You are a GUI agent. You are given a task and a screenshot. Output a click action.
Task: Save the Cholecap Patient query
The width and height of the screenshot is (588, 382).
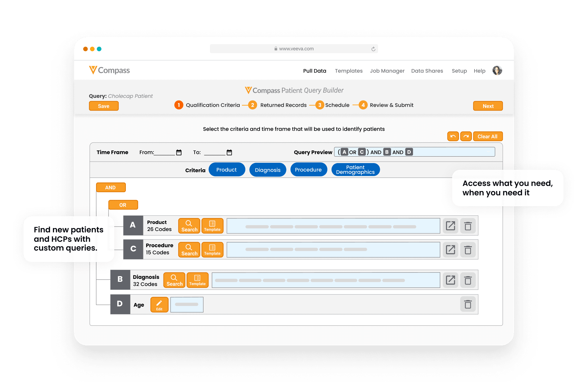[x=104, y=106]
